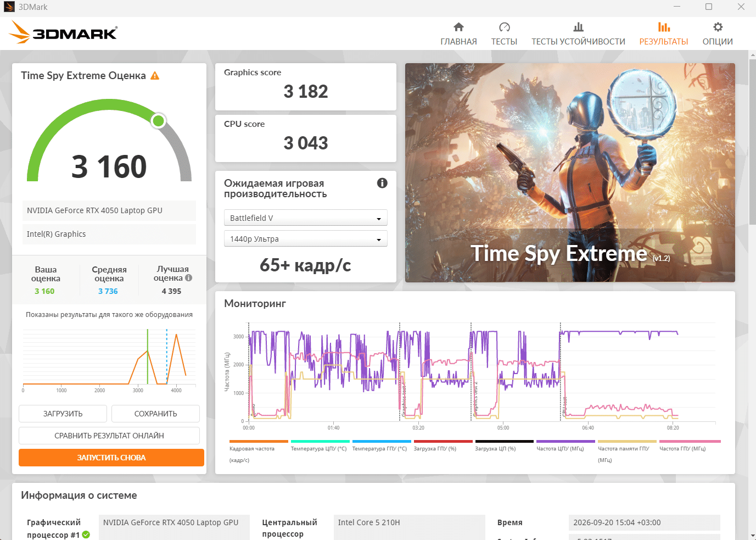Expand the 1440p Ультра preset dropdown

305,239
